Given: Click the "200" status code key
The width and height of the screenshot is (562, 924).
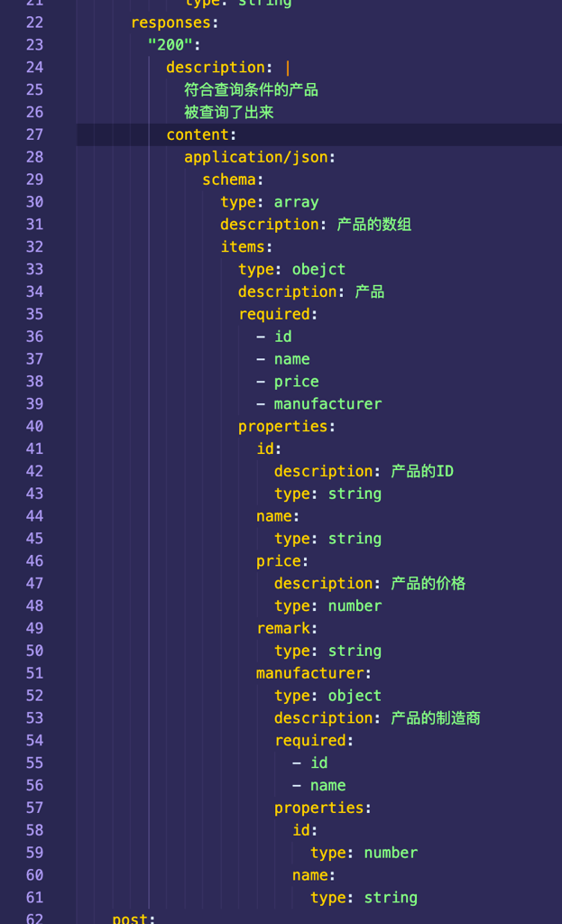Looking at the screenshot, I should [172, 44].
